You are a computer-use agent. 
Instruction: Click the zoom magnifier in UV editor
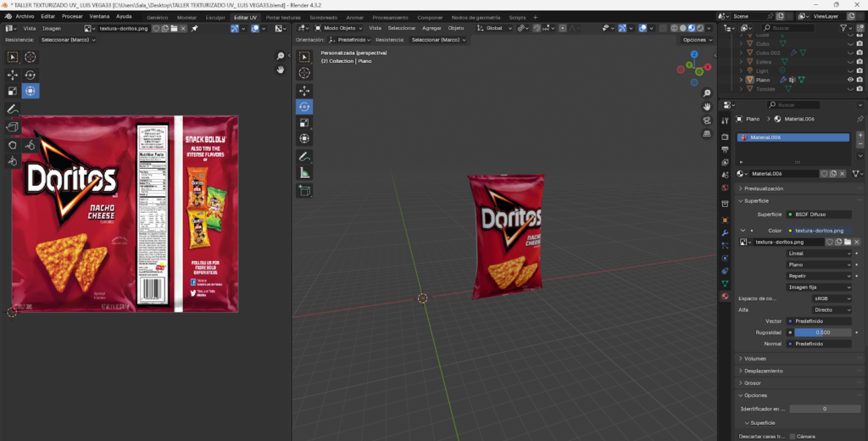click(281, 56)
